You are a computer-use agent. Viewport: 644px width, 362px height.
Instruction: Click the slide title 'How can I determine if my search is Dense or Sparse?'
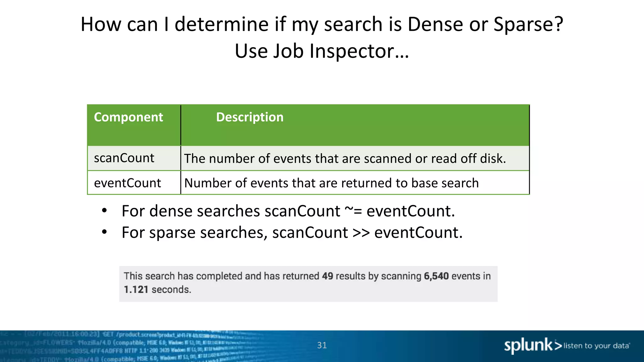click(322, 25)
